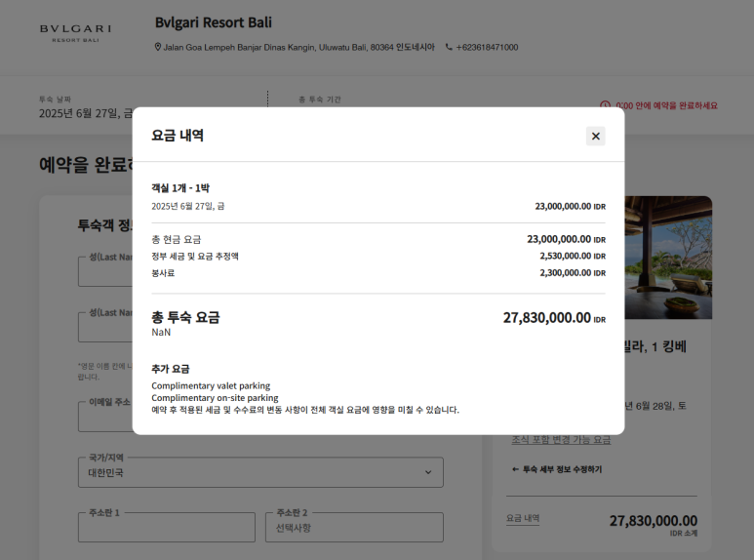Click the back arrow before 투숙 세부 정보 수정하기
This screenshot has width=754, height=560.
click(x=515, y=469)
